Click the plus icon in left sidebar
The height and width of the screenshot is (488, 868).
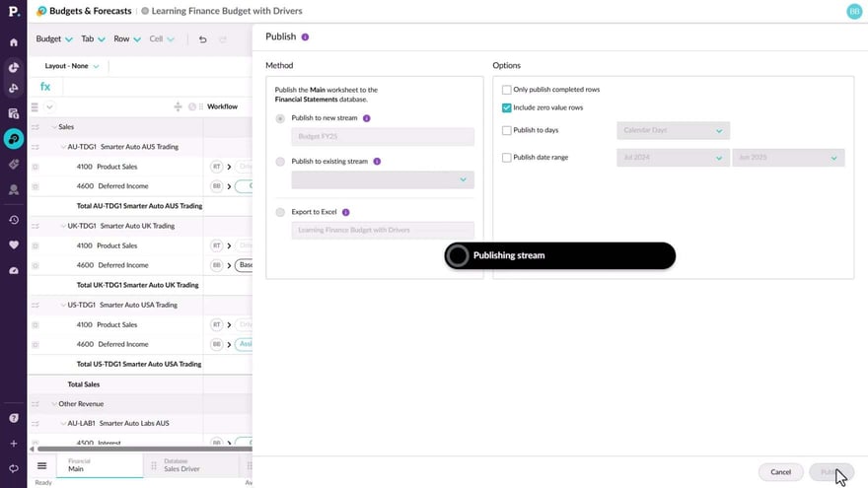[13, 444]
